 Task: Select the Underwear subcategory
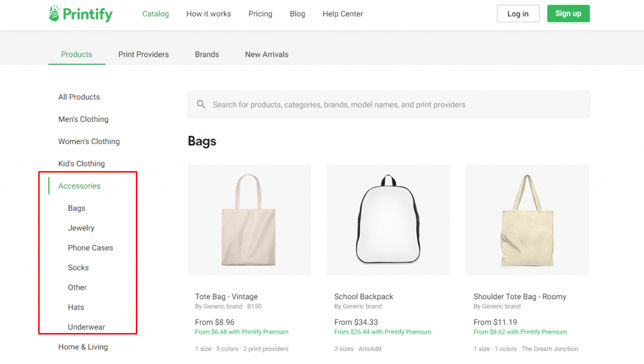[x=86, y=327]
